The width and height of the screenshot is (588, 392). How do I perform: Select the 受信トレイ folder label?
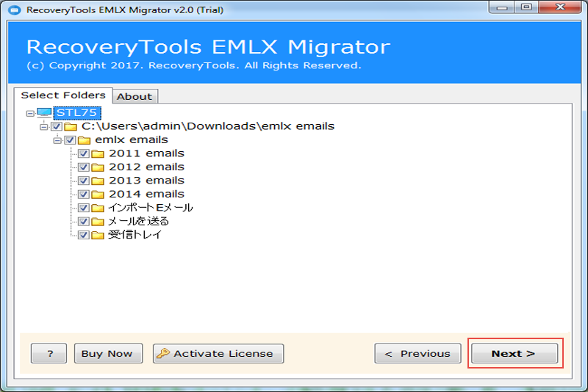click(135, 234)
